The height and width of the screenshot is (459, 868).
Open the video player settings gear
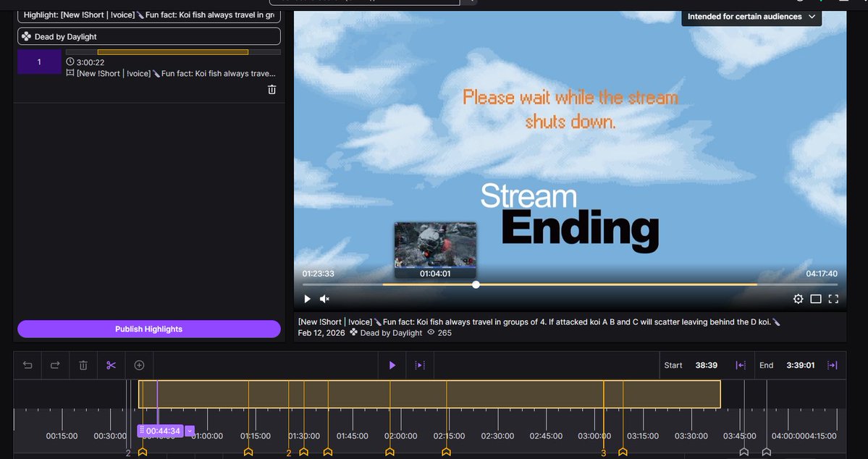pyautogui.click(x=798, y=298)
